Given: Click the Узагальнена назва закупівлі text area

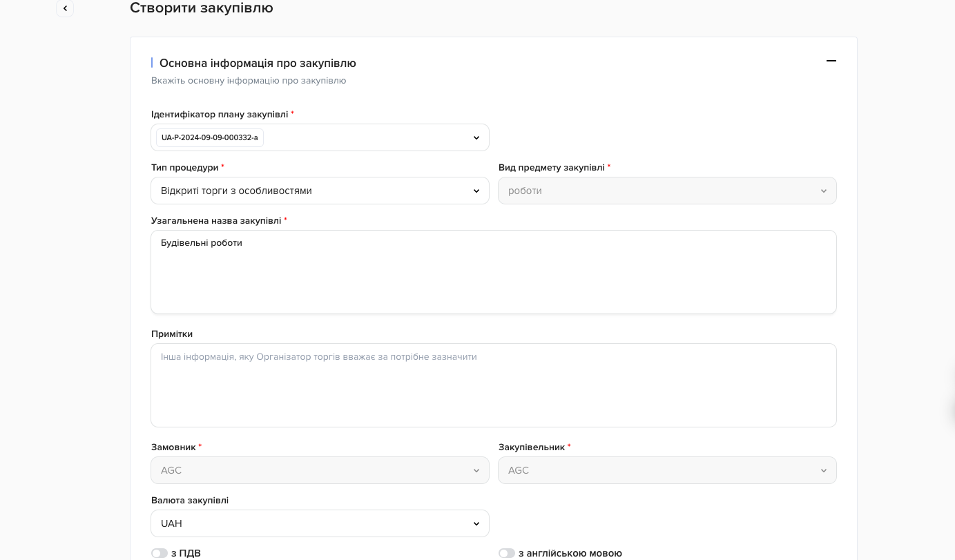Looking at the screenshot, I should (x=494, y=272).
